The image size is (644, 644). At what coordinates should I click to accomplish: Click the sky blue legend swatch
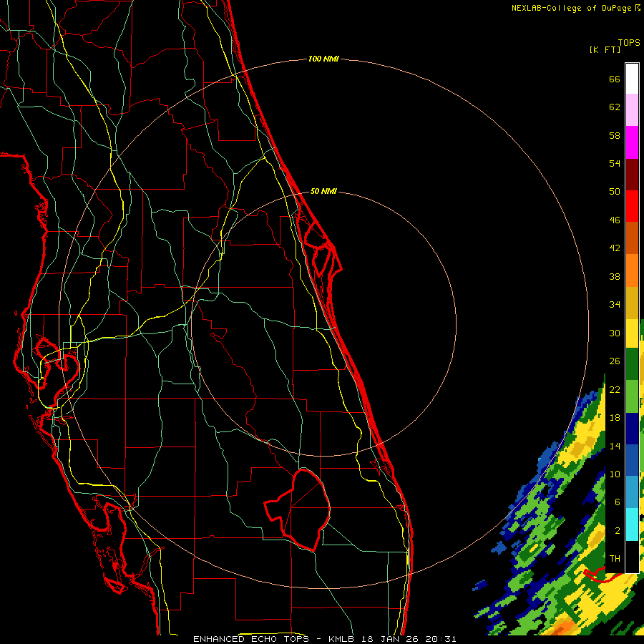tap(632, 492)
